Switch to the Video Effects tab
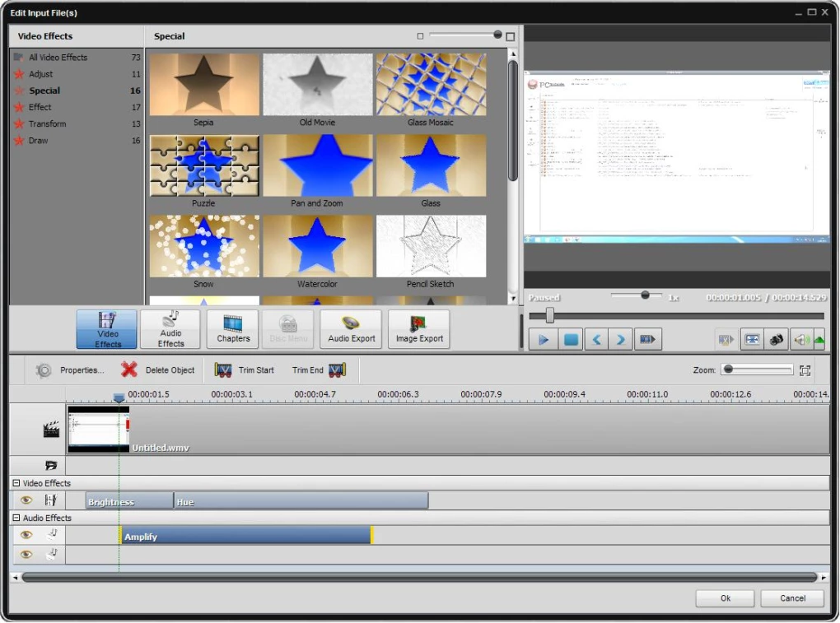Screen dimensions: 840x623 coord(105,328)
